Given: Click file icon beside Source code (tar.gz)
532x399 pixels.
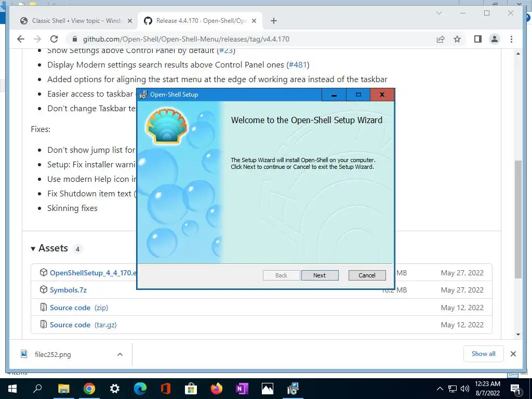Looking at the screenshot, I should (44, 325).
